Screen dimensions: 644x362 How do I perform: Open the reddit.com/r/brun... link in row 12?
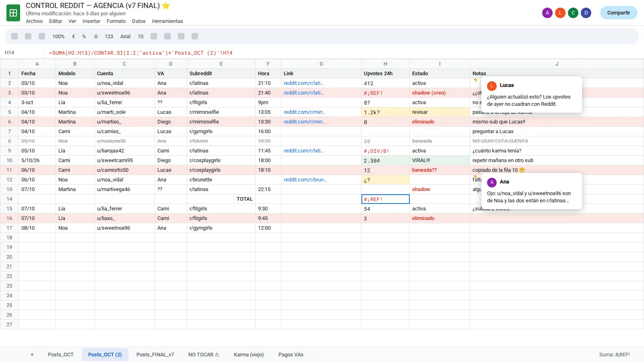(x=305, y=180)
